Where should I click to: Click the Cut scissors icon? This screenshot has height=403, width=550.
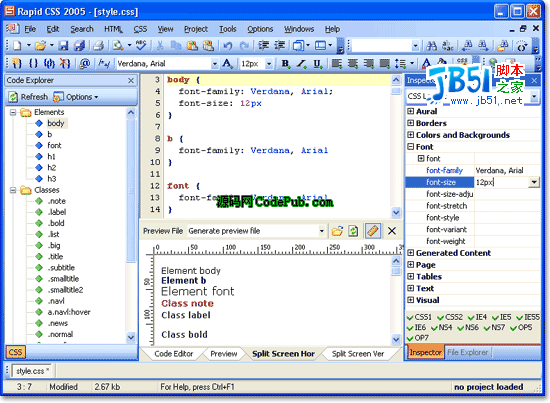pyautogui.click(x=160, y=46)
